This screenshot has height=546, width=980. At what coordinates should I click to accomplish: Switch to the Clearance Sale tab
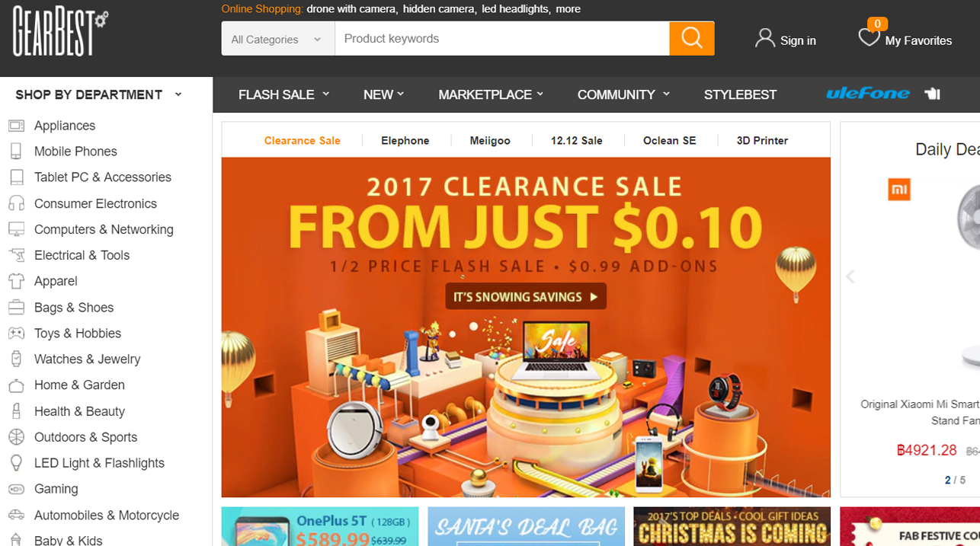click(x=303, y=140)
